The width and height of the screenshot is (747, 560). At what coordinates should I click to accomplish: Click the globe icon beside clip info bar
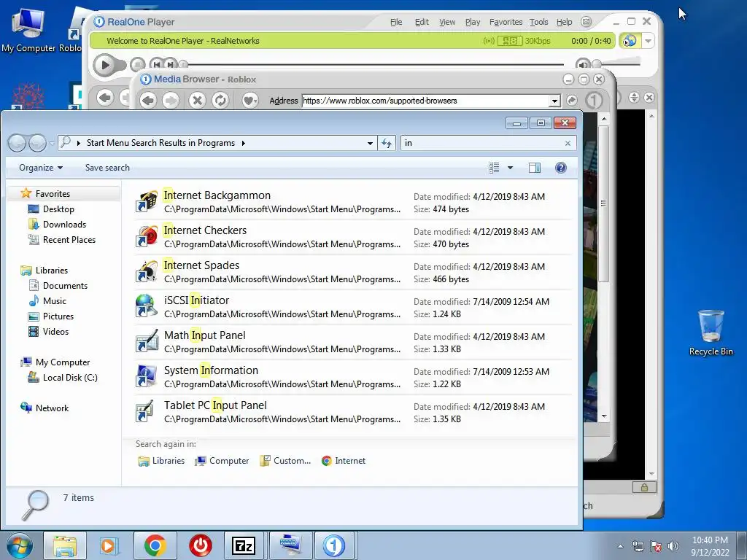pyautogui.click(x=630, y=41)
